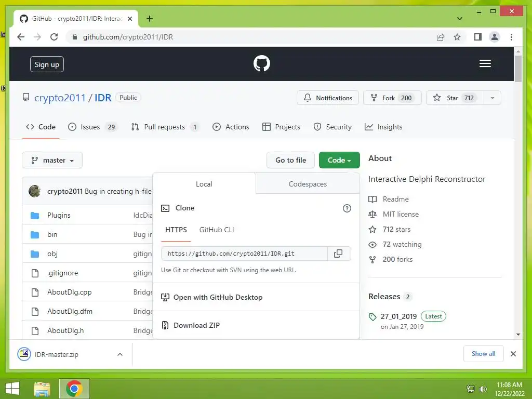Image resolution: width=532 pixels, height=399 pixels.
Task: Expand the master branch dropdown
Action: [52, 160]
